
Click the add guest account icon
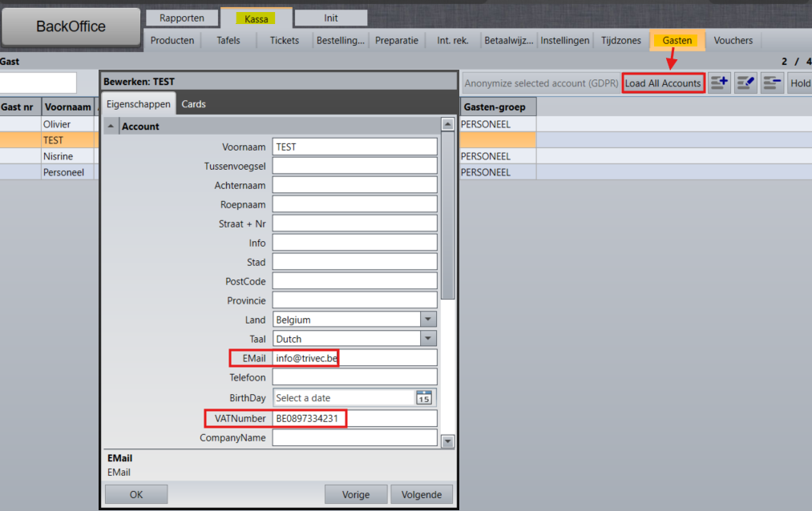pos(719,82)
